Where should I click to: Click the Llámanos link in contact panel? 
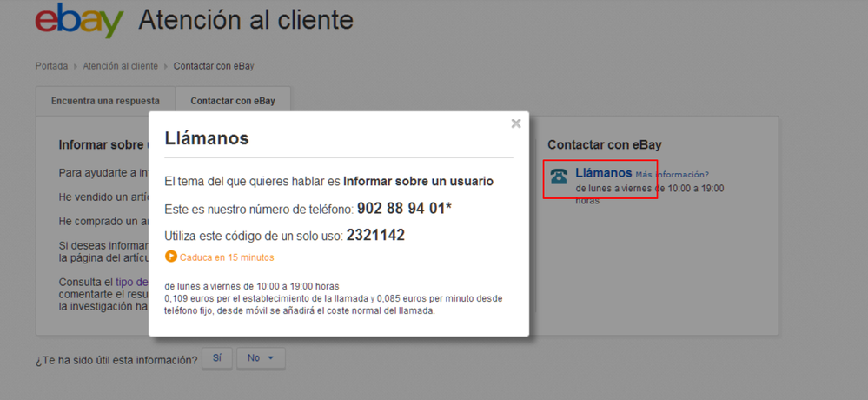coord(603,173)
